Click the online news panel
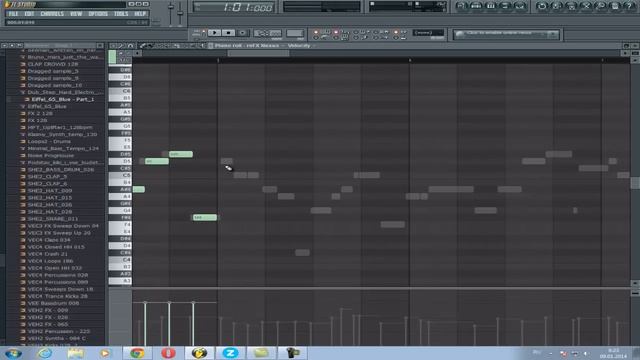 (x=506, y=34)
